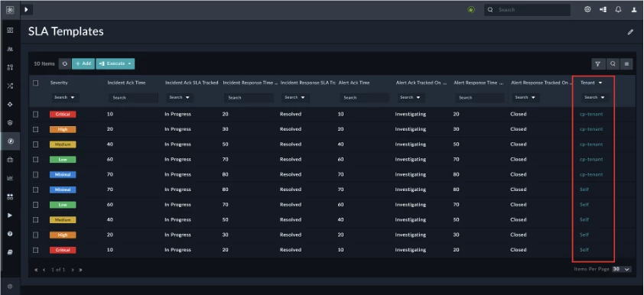Viewport: 644px width, 295px height.
Task: Open the settings gear in top bar
Action: (587, 9)
